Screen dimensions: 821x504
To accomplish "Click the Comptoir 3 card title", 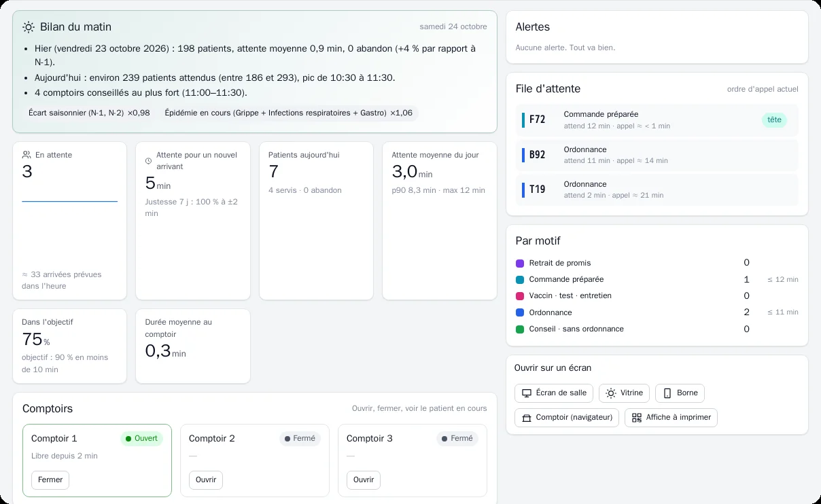I will (x=370, y=439).
